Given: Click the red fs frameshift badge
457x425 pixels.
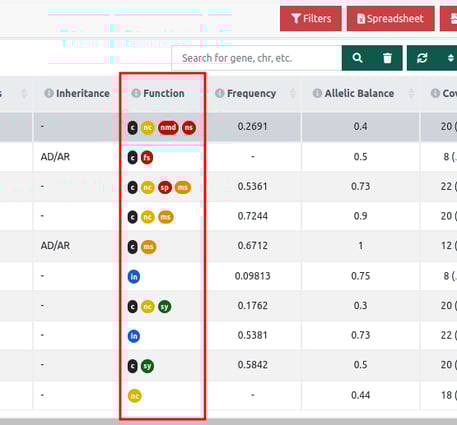Looking at the screenshot, I should (147, 157).
